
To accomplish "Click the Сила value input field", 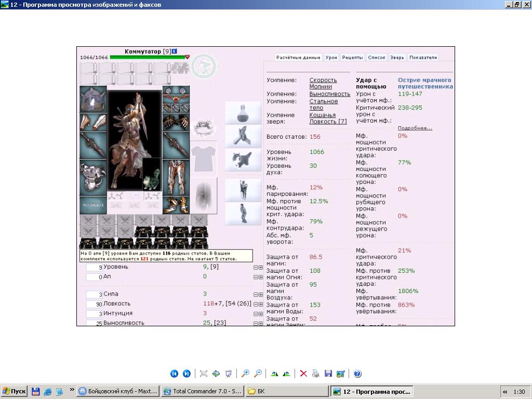I will point(95,295).
